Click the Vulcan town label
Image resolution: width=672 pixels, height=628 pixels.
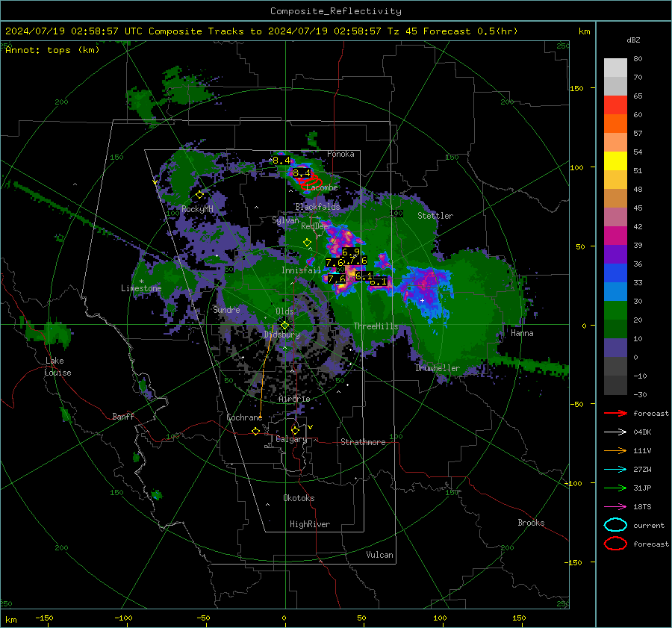click(379, 555)
